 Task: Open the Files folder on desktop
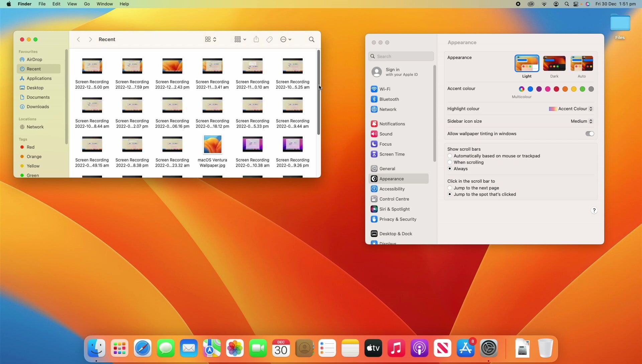point(620,27)
